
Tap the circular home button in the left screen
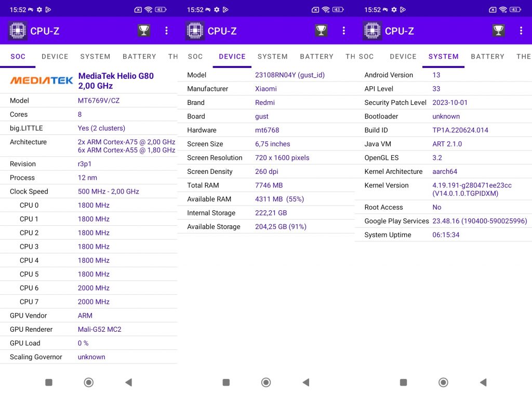click(88, 383)
